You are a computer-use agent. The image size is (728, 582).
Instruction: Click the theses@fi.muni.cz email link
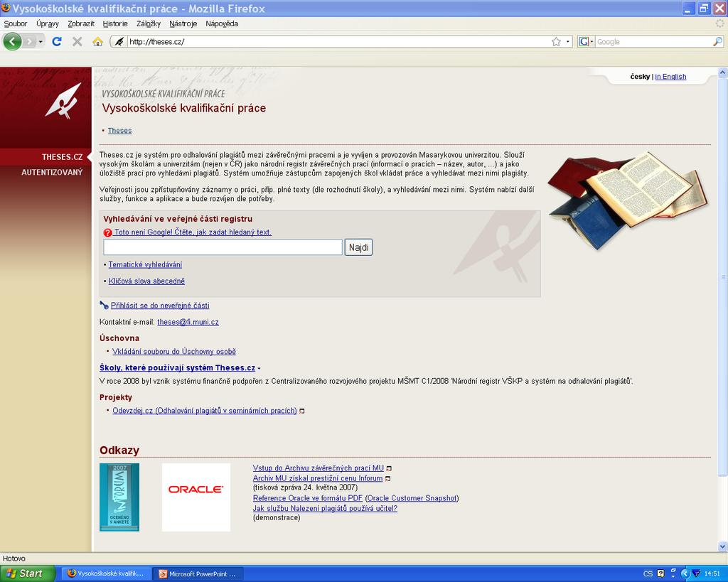point(188,322)
